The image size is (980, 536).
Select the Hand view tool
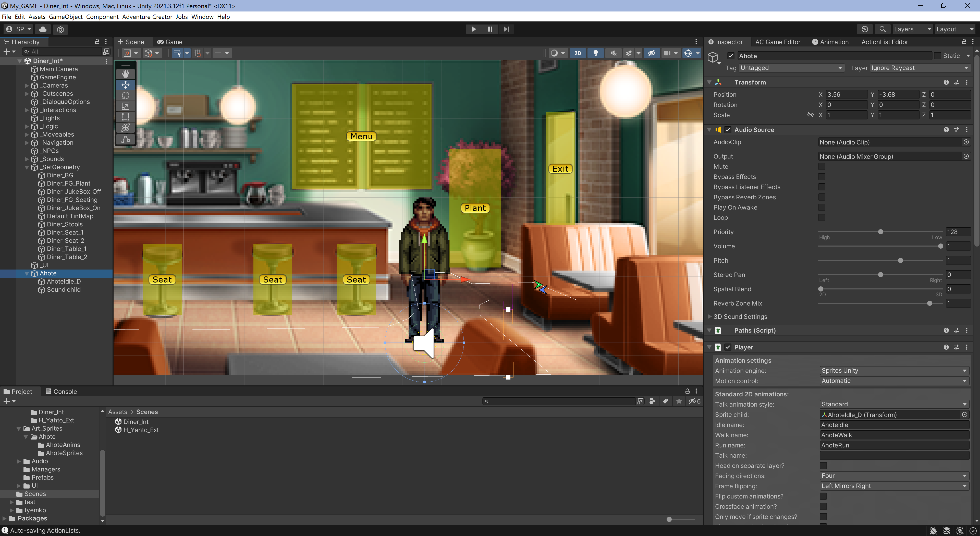tap(125, 74)
